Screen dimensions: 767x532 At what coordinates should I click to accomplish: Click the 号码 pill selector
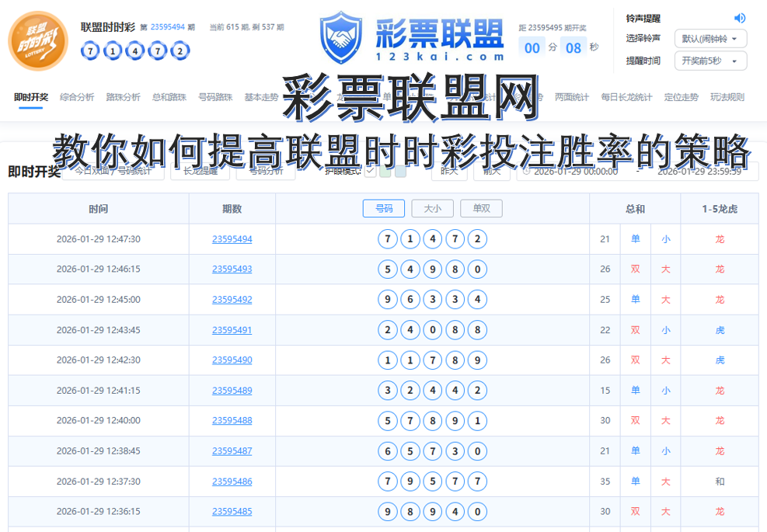pos(384,208)
